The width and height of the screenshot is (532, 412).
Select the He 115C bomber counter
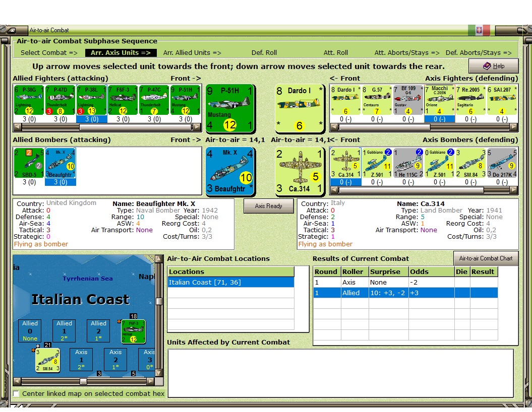tap(408, 163)
